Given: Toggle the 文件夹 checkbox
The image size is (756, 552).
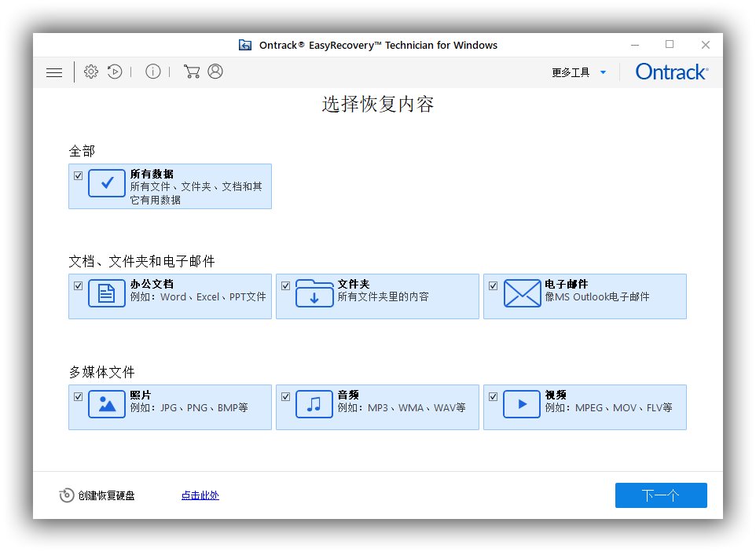Looking at the screenshot, I should (285, 285).
